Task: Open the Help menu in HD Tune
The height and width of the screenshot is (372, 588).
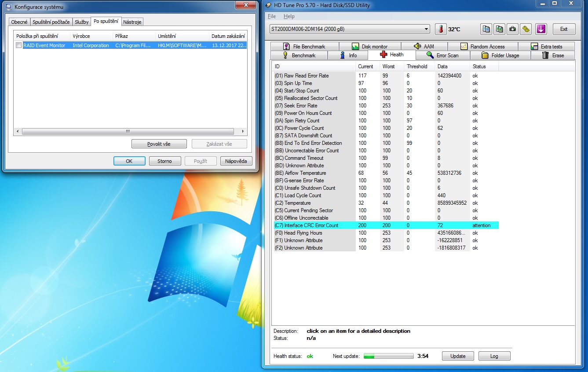Action: point(289,16)
